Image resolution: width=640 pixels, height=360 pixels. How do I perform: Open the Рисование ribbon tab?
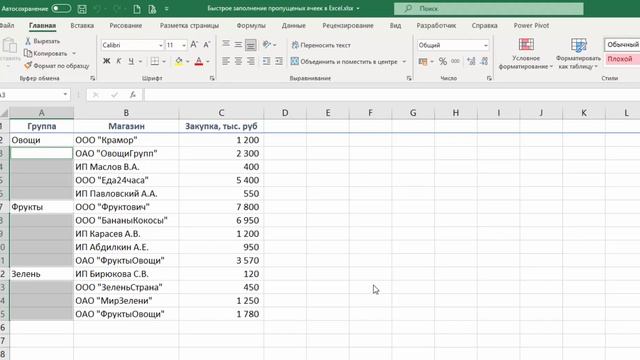pos(126,26)
